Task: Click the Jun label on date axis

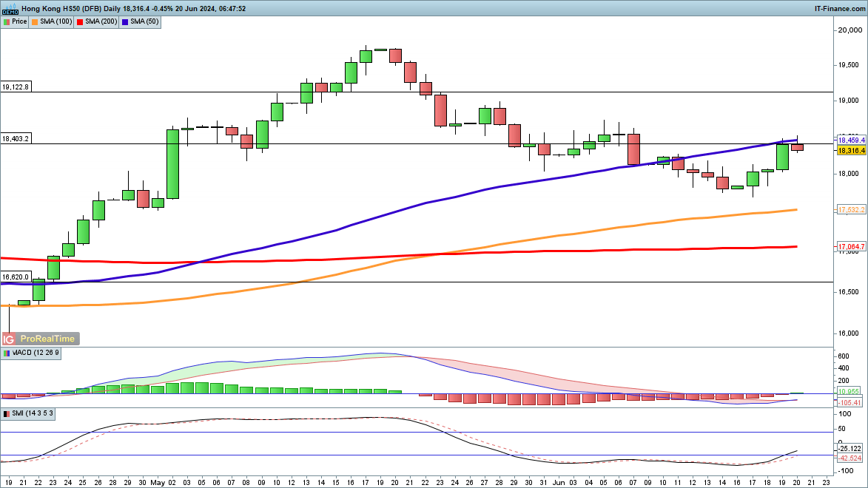Action: (x=559, y=481)
